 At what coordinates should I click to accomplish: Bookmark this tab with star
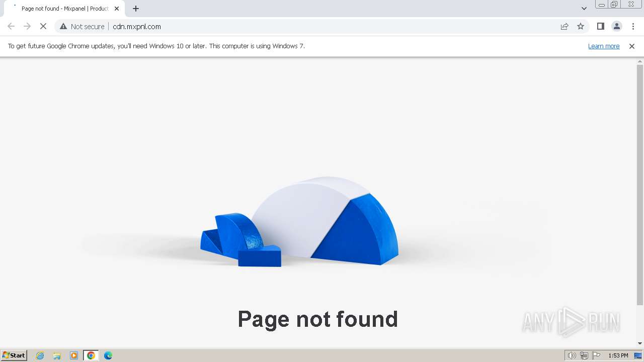coord(581,26)
